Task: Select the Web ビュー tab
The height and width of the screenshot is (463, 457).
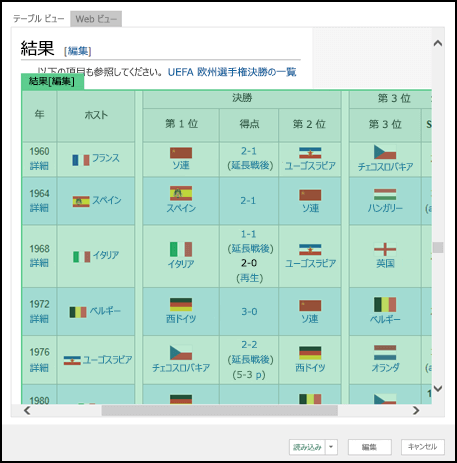Action: [x=96, y=19]
